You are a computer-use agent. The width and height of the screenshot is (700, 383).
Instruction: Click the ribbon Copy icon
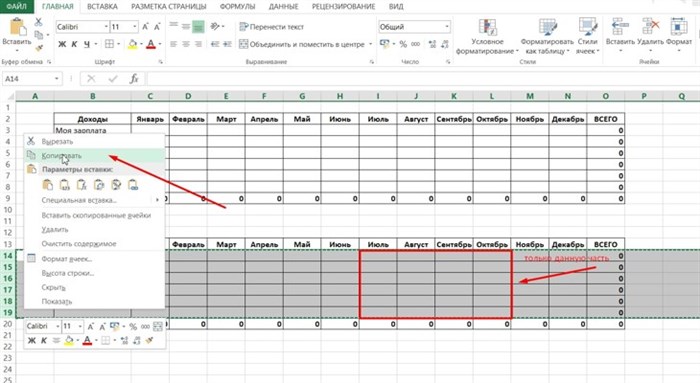click(39, 35)
